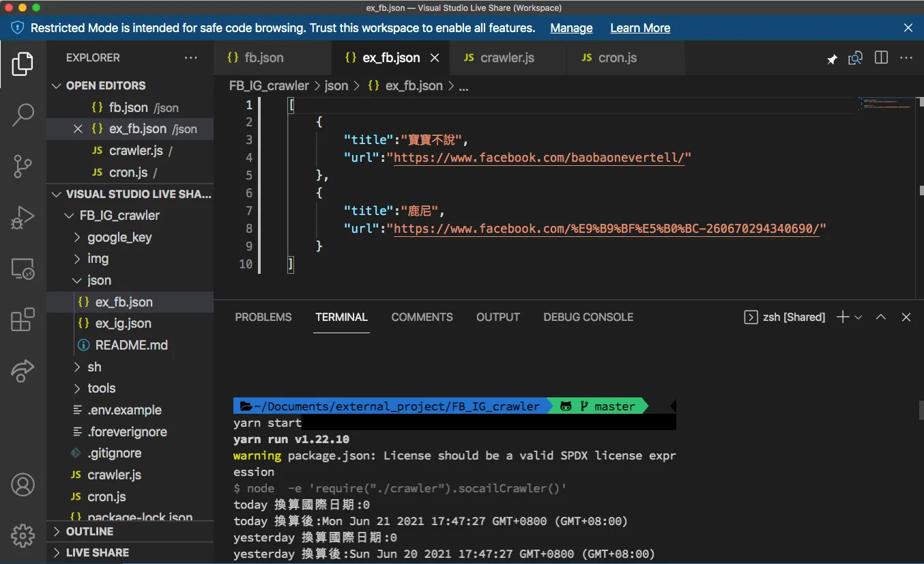Click the Manage link in Restricted Mode banner
The image size is (924, 564).
click(571, 28)
